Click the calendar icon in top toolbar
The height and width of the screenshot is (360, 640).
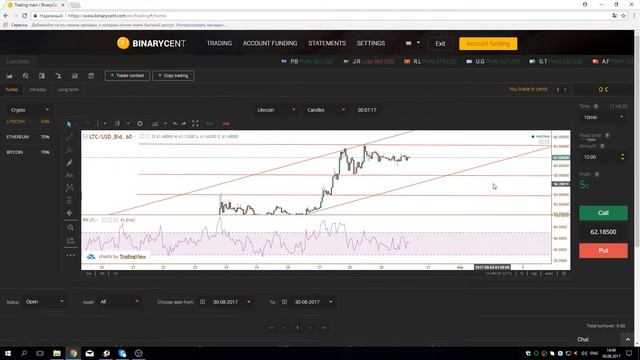click(x=91, y=76)
